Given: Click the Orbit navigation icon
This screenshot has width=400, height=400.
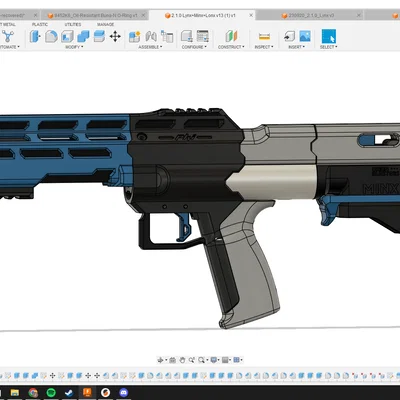Looking at the screenshot, I should coord(160,360).
